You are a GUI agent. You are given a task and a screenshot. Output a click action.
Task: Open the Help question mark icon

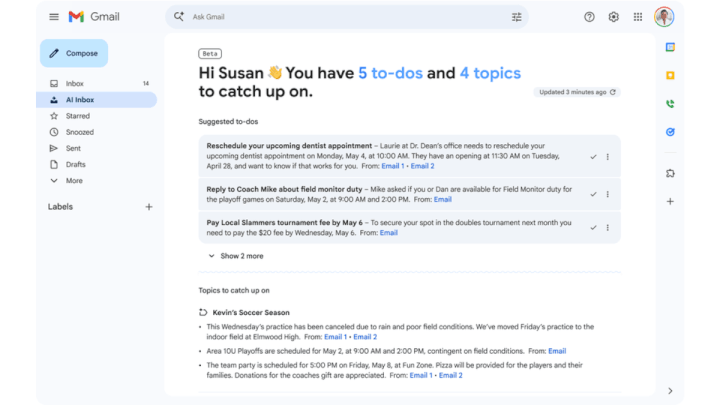(x=589, y=17)
